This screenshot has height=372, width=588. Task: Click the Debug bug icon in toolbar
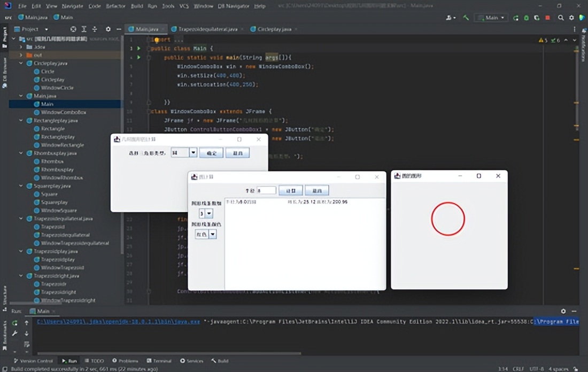(527, 18)
